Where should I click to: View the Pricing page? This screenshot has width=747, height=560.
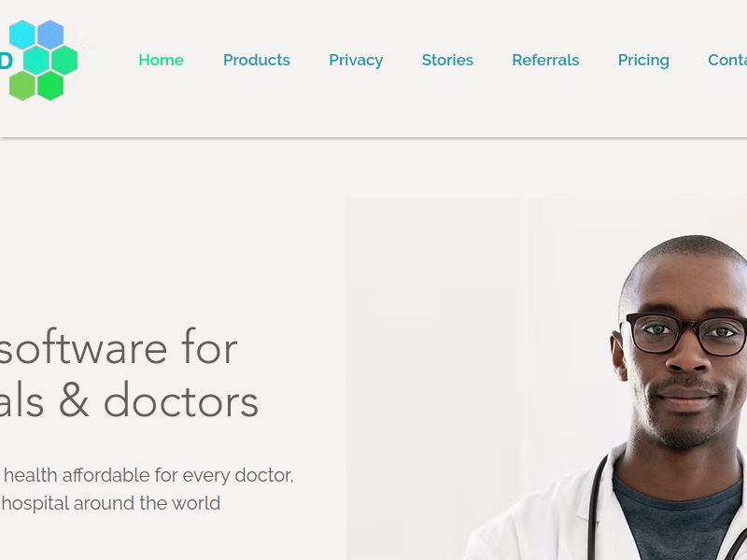point(643,61)
